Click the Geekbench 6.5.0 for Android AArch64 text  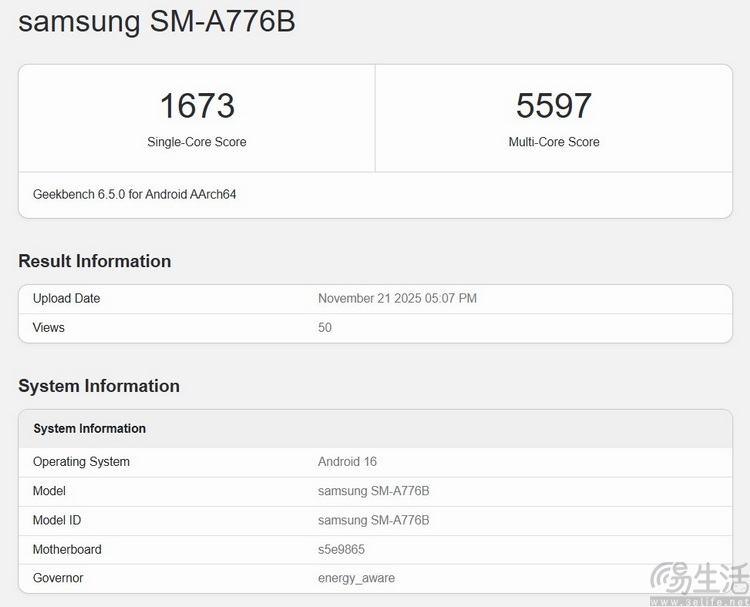[x=135, y=194]
